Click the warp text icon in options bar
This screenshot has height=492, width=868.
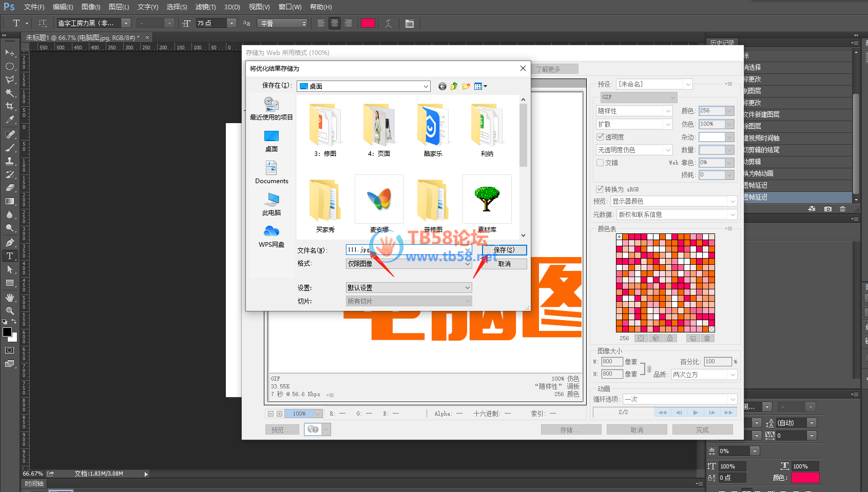388,24
